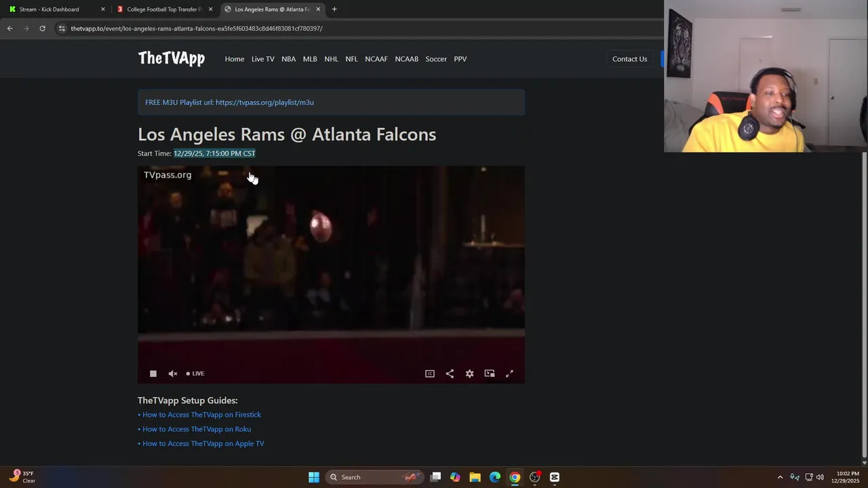Viewport: 868px width, 488px height.
Task: Open the taskbar clock and date
Action: pos(847,477)
